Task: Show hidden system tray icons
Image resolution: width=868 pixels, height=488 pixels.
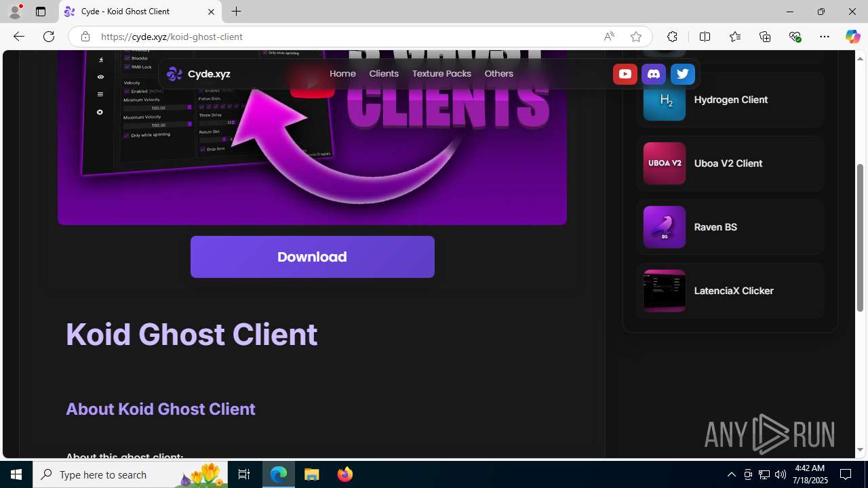Action: [731, 474]
